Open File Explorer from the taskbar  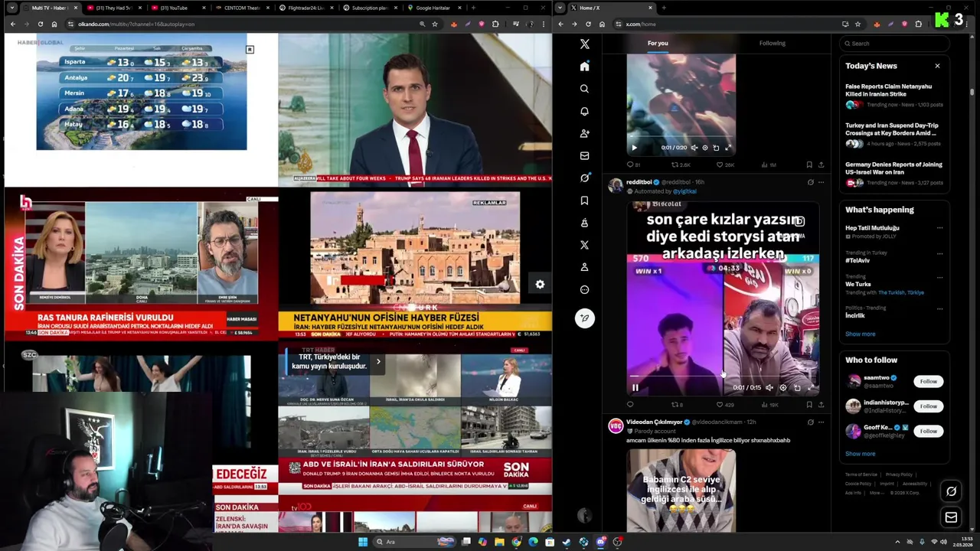pos(499,542)
